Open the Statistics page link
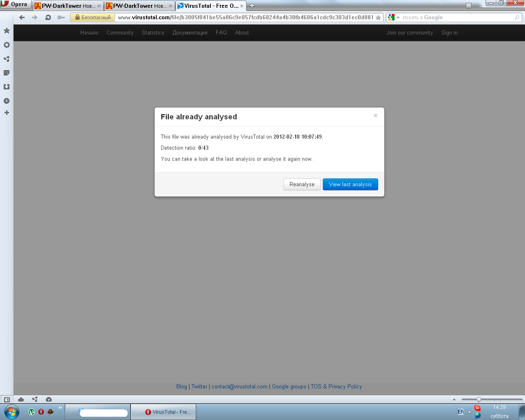 [153, 32]
